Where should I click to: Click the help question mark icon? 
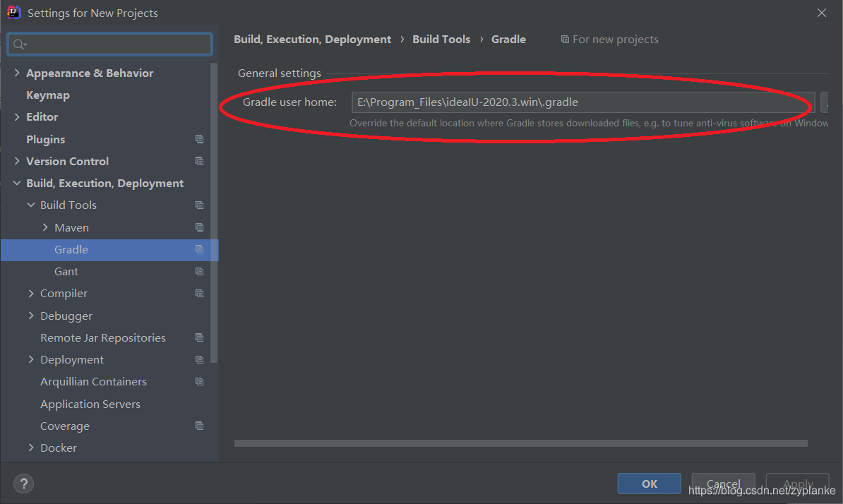click(x=23, y=484)
